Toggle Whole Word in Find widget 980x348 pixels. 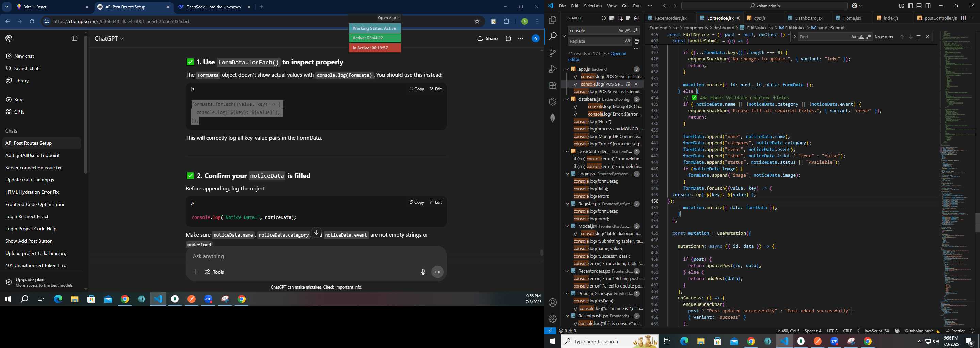point(861,37)
